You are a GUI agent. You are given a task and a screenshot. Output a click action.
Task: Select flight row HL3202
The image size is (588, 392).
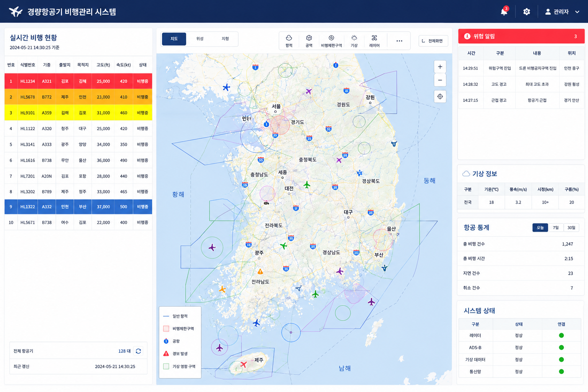(x=78, y=191)
